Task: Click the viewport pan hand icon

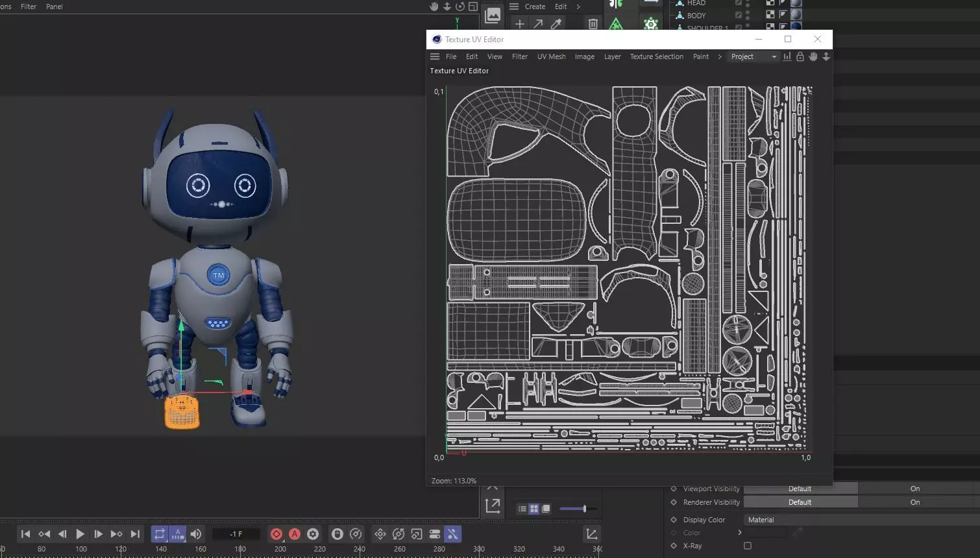Action: pyautogui.click(x=434, y=6)
